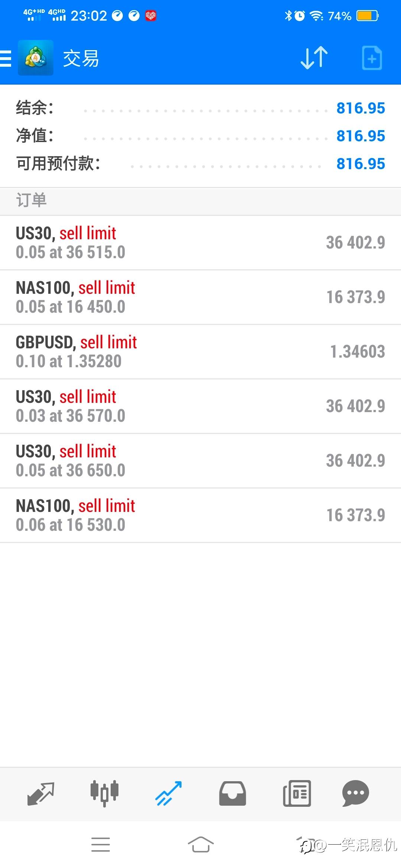Image resolution: width=401 pixels, height=868 pixels.
Task: Create a new order with plus icon
Action: coord(372,58)
